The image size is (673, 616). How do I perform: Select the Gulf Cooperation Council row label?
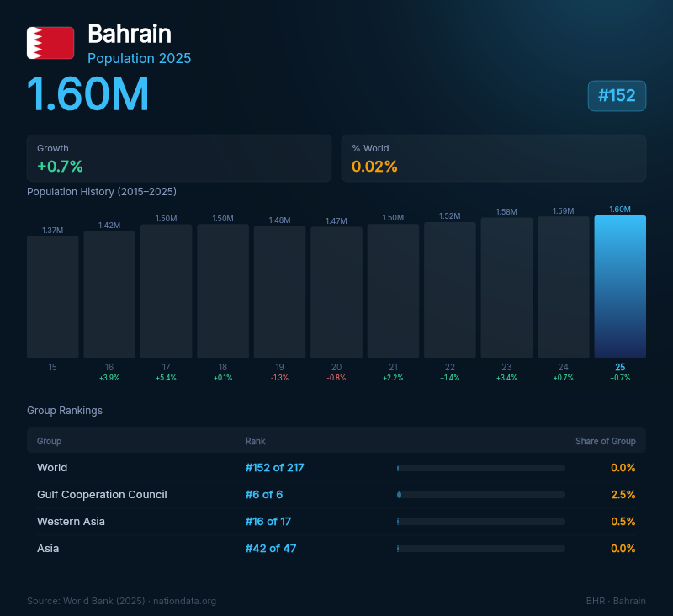[102, 495]
